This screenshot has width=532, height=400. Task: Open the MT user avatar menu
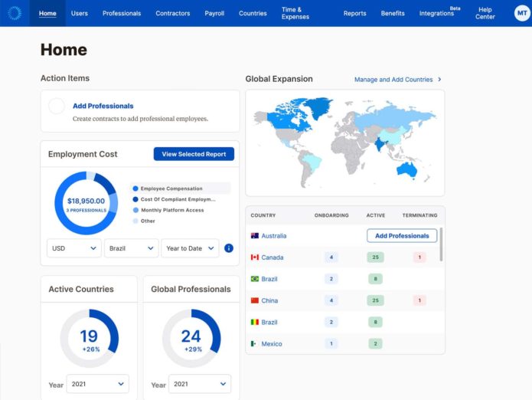pos(521,13)
